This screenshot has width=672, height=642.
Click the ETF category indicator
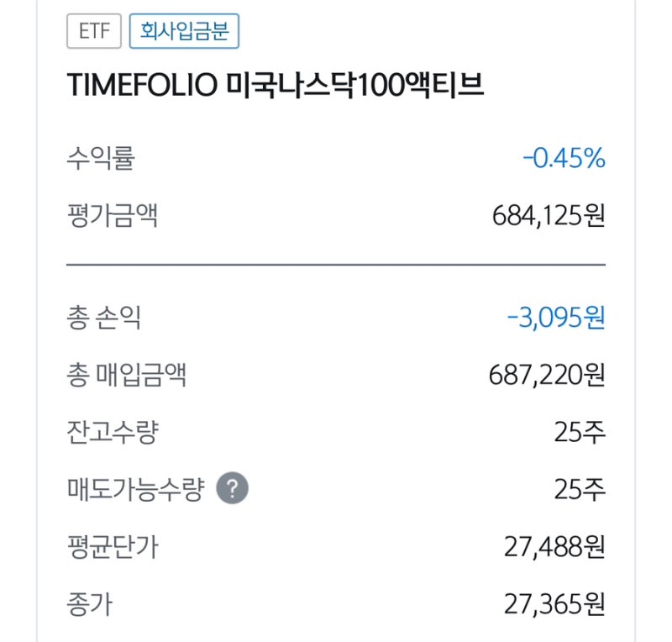[95, 31]
